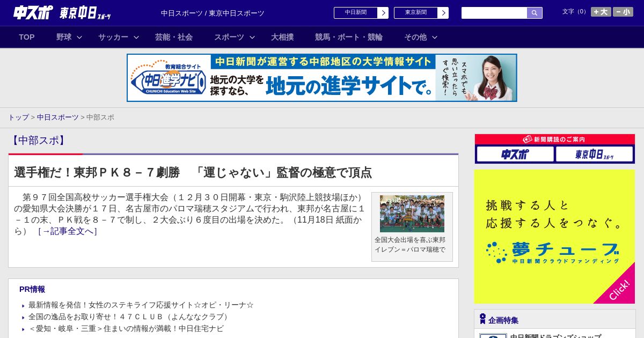Viewport: 644px width, 338px height.
Task: Open the 中日新聞 site link button
Action: [x=361, y=13]
